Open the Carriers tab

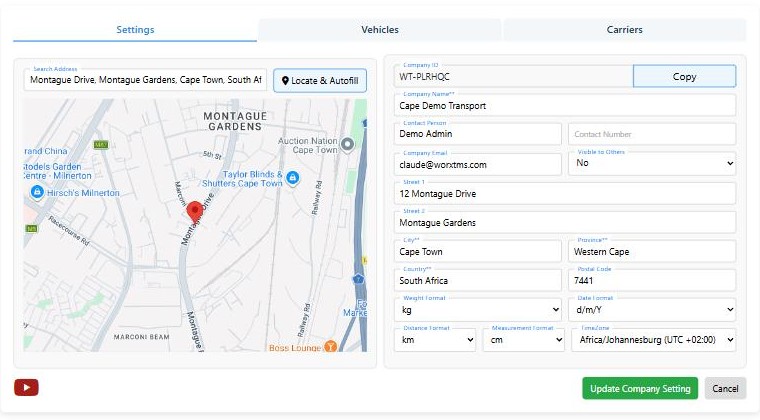pos(625,30)
